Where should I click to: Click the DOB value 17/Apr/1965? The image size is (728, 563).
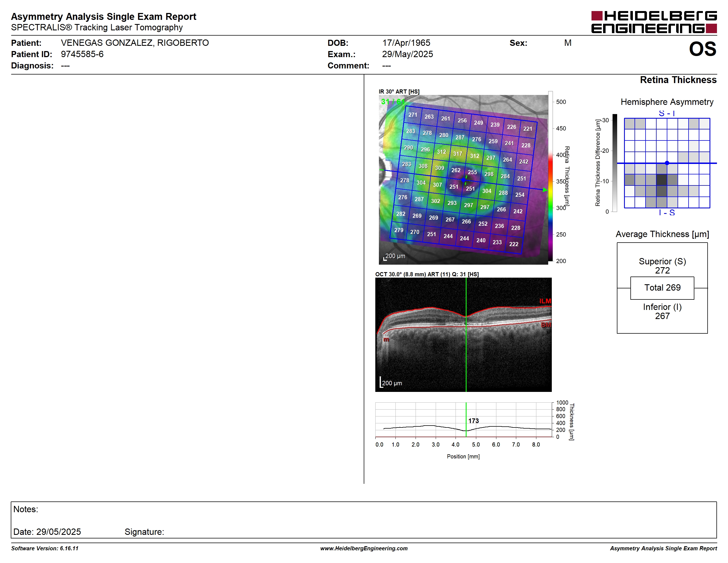pos(406,43)
